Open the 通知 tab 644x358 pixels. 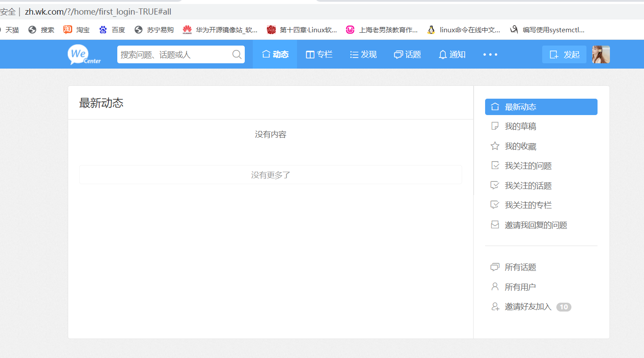coord(451,54)
